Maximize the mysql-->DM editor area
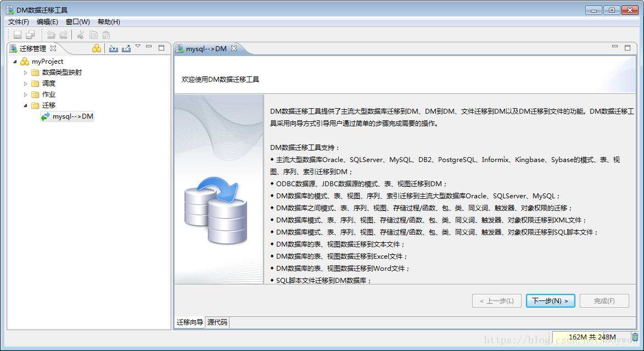Image resolution: width=644 pixels, height=351 pixels. coord(628,48)
